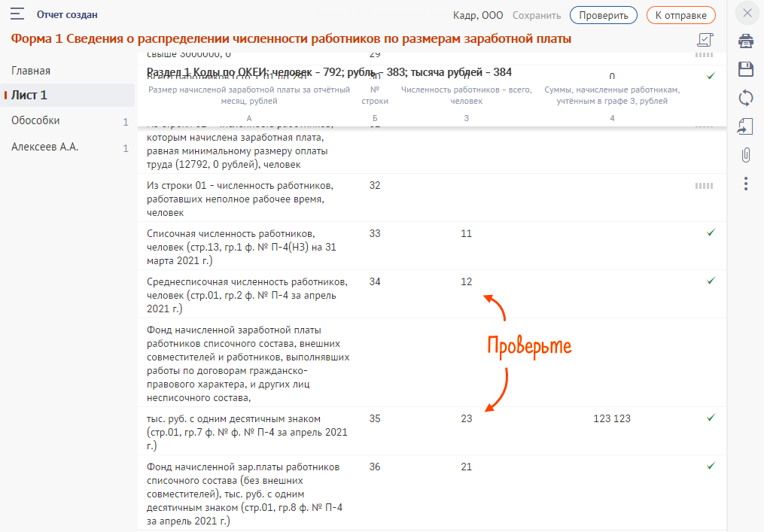Click the save diskette icon

tap(745, 69)
